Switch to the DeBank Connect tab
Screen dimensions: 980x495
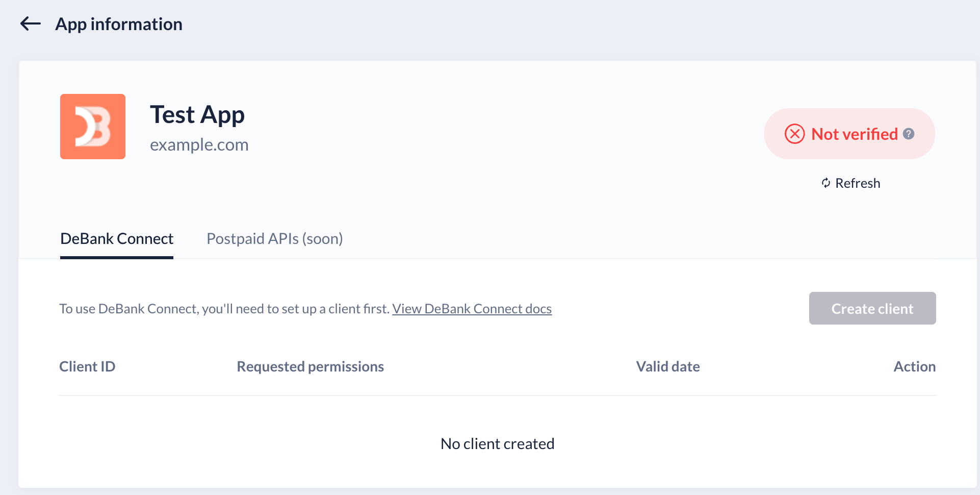pos(117,239)
